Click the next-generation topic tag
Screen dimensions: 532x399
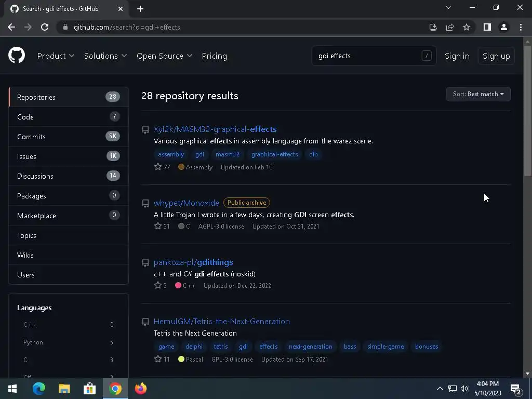pyautogui.click(x=311, y=347)
